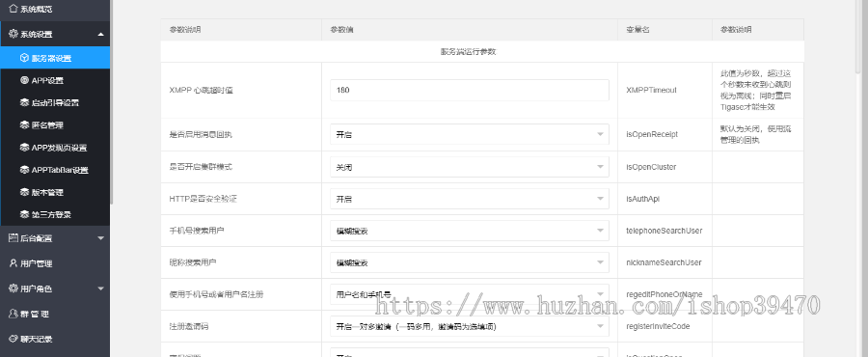868x357 pixels.
Task: Open the 是否开启集群模式 dropdown
Action: tap(470, 167)
